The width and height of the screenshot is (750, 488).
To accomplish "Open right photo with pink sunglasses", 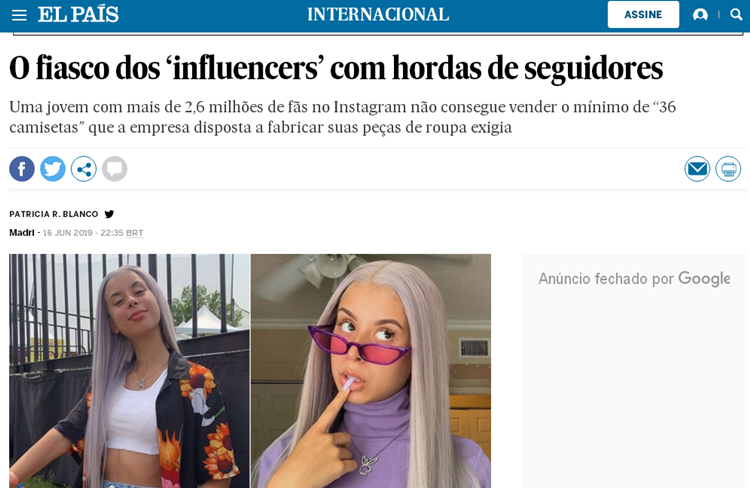I will (x=371, y=371).
